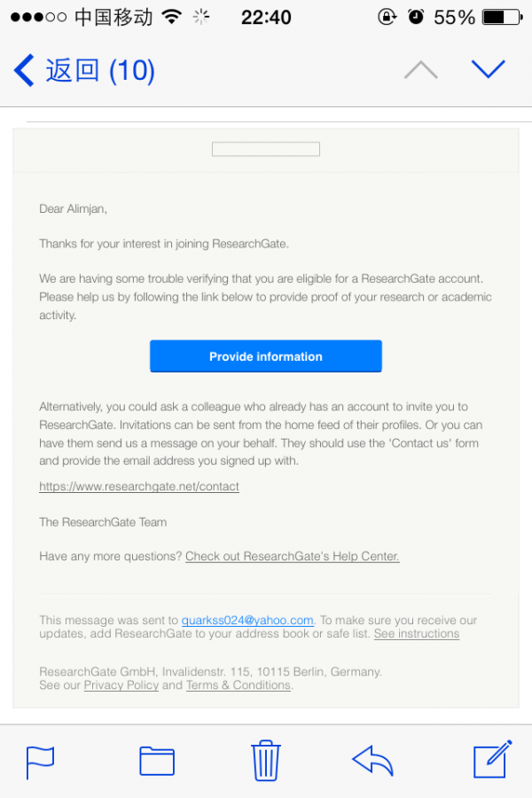Tap the alarm clock status icon
The height and width of the screenshot is (798, 532).
coord(415,17)
